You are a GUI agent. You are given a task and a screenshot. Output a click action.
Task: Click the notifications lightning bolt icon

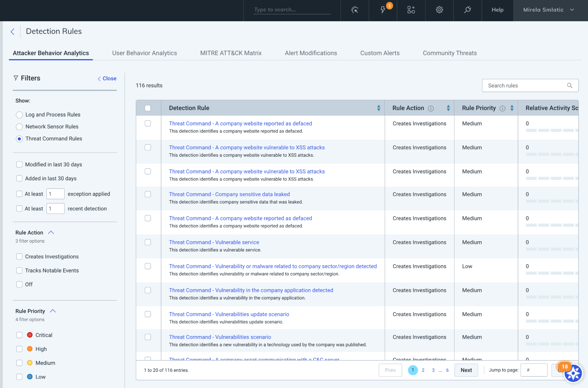(x=383, y=10)
